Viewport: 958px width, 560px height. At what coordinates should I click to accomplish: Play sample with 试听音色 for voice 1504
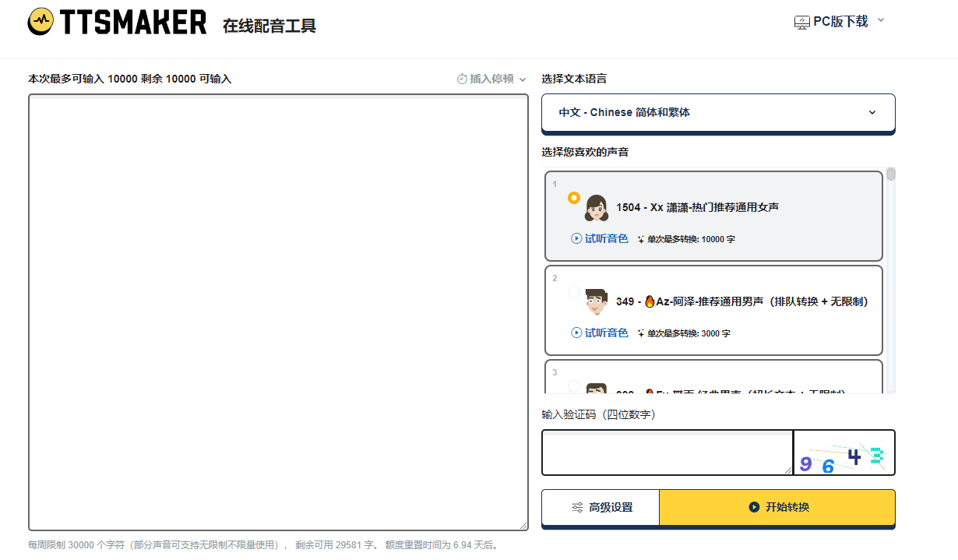(600, 238)
